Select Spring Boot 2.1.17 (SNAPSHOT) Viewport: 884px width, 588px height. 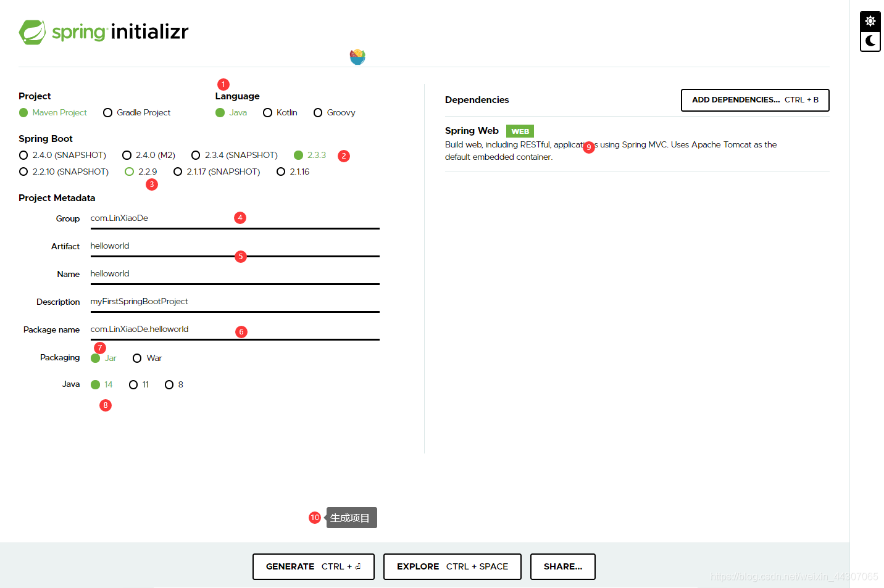coord(217,172)
